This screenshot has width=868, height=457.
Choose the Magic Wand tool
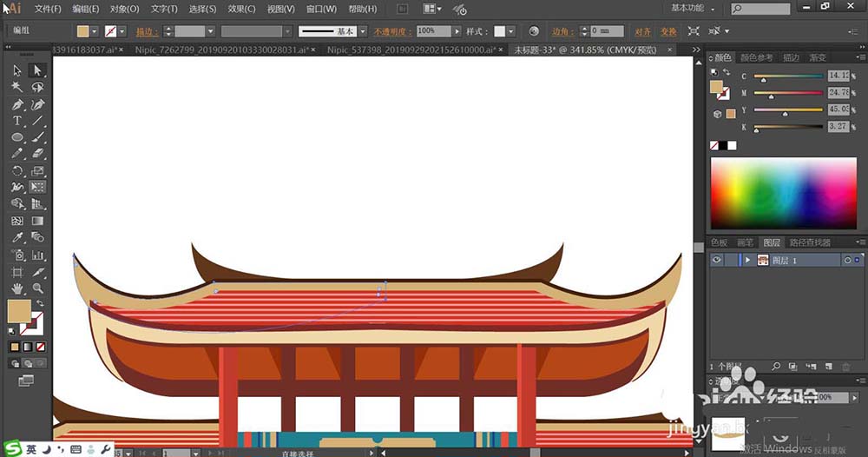click(x=17, y=87)
